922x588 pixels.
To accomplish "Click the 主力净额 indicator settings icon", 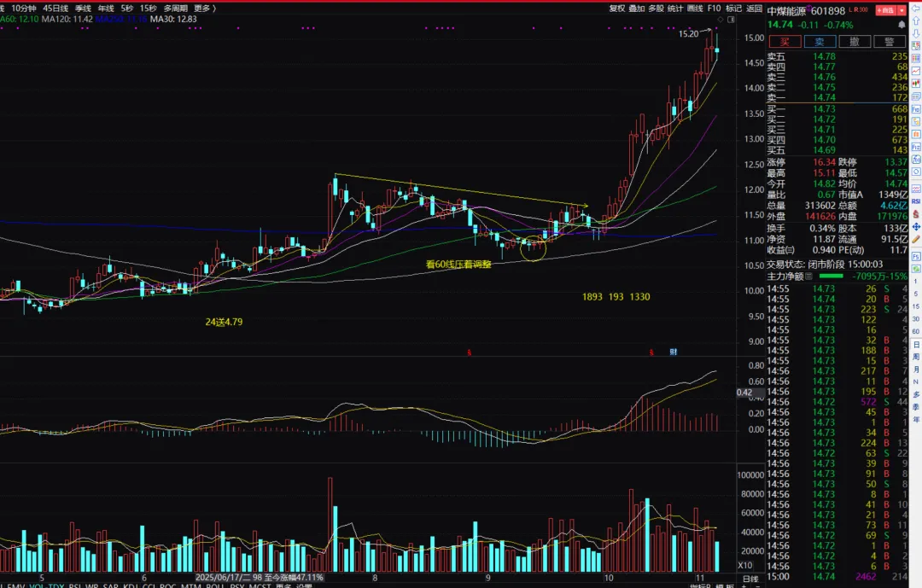I will (809, 276).
